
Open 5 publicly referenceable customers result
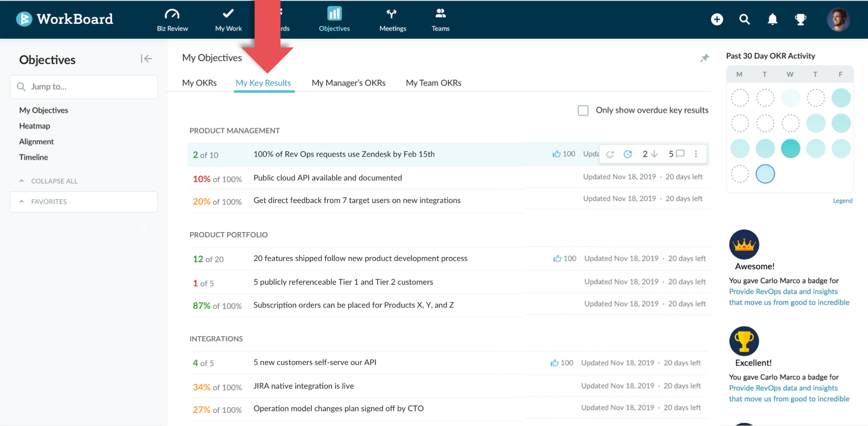[x=343, y=282]
